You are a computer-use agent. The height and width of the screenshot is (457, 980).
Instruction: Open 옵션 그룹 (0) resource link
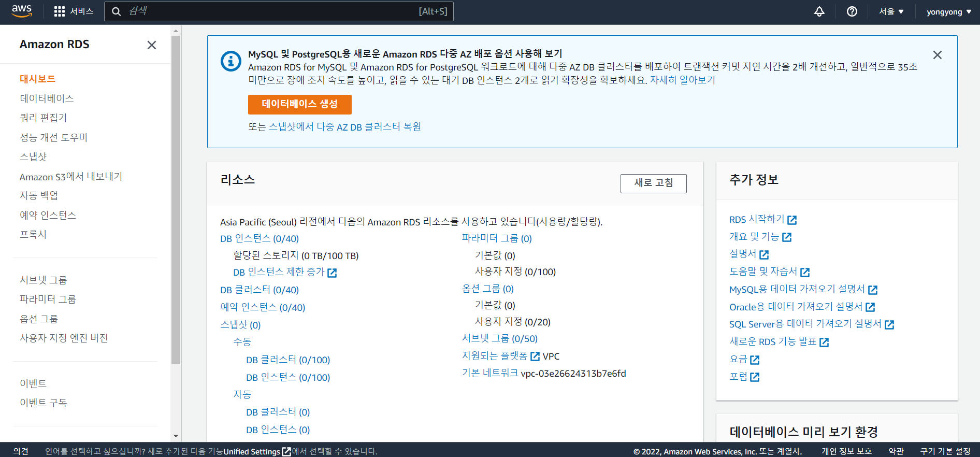(x=488, y=289)
